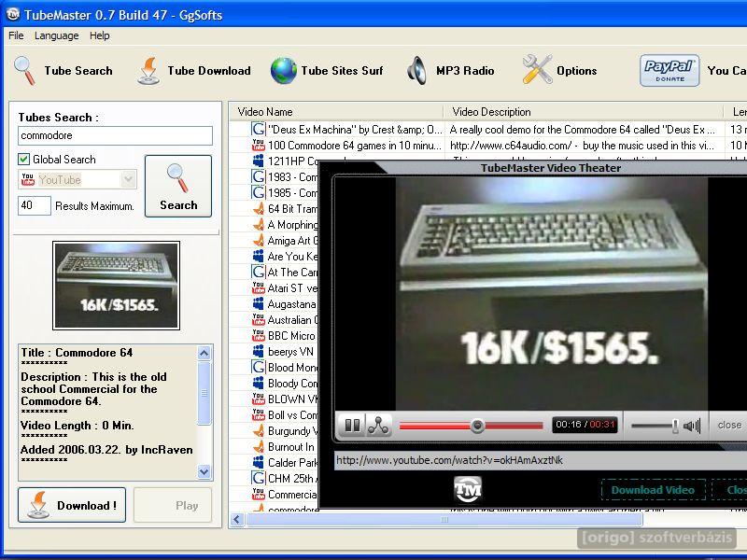Select the CHM 25th row
747x560 pixels.
tap(275, 478)
